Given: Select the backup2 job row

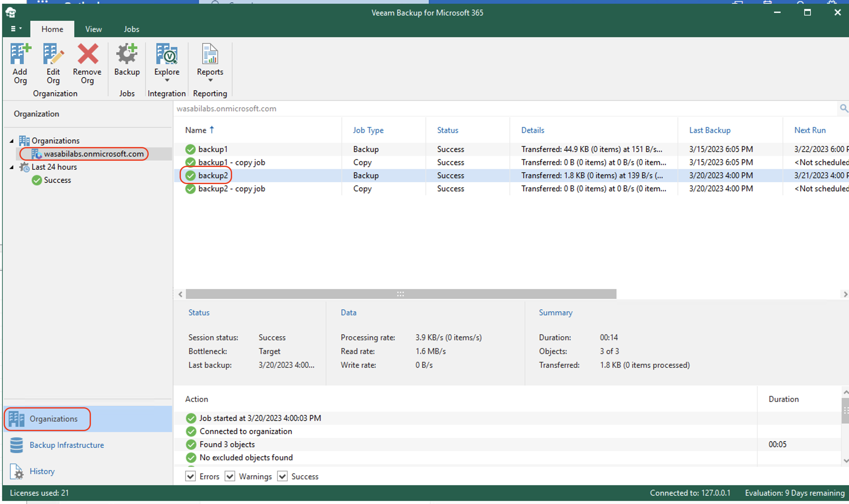Looking at the screenshot, I should click(511, 176).
